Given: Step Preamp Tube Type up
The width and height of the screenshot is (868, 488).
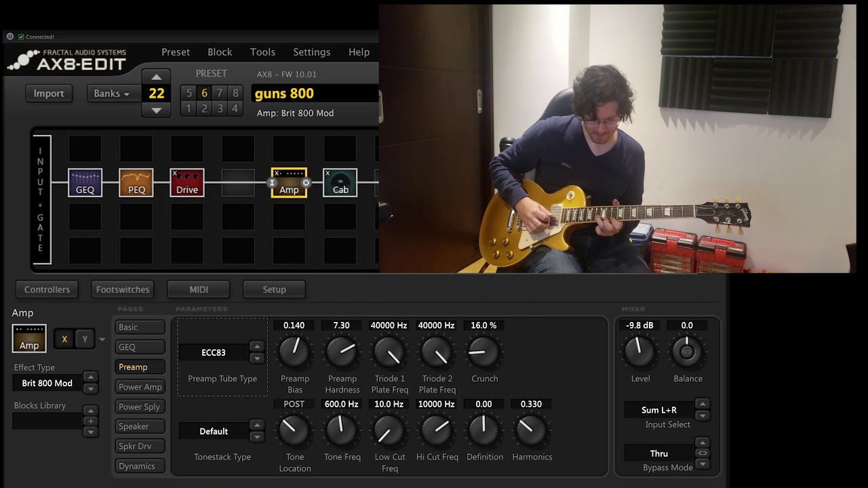Looking at the screenshot, I should 256,347.
